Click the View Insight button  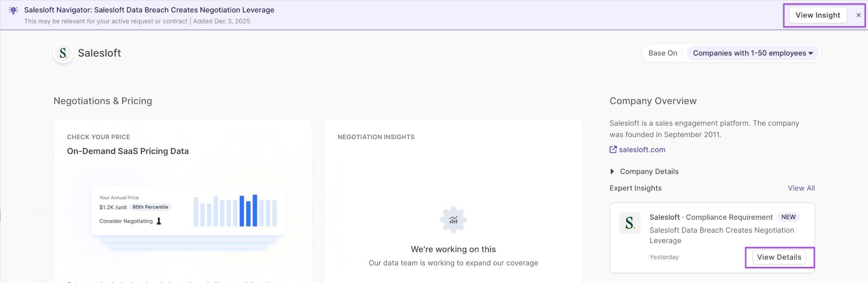(817, 15)
